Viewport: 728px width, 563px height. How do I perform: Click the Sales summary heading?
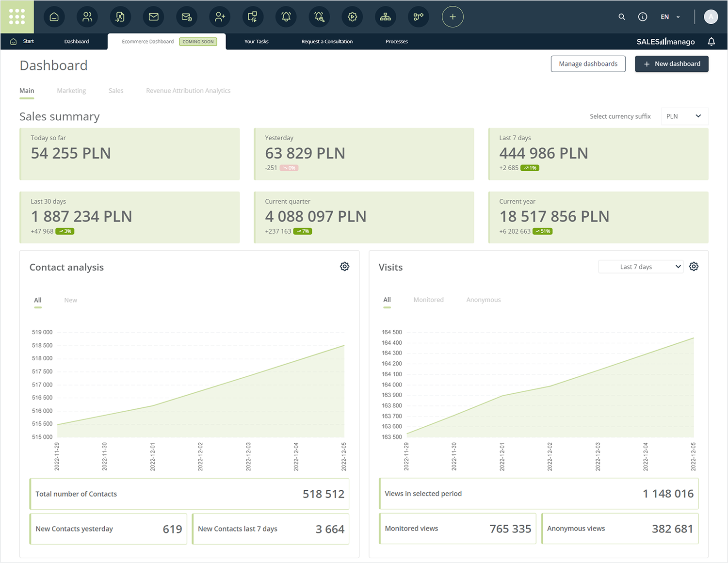click(60, 117)
